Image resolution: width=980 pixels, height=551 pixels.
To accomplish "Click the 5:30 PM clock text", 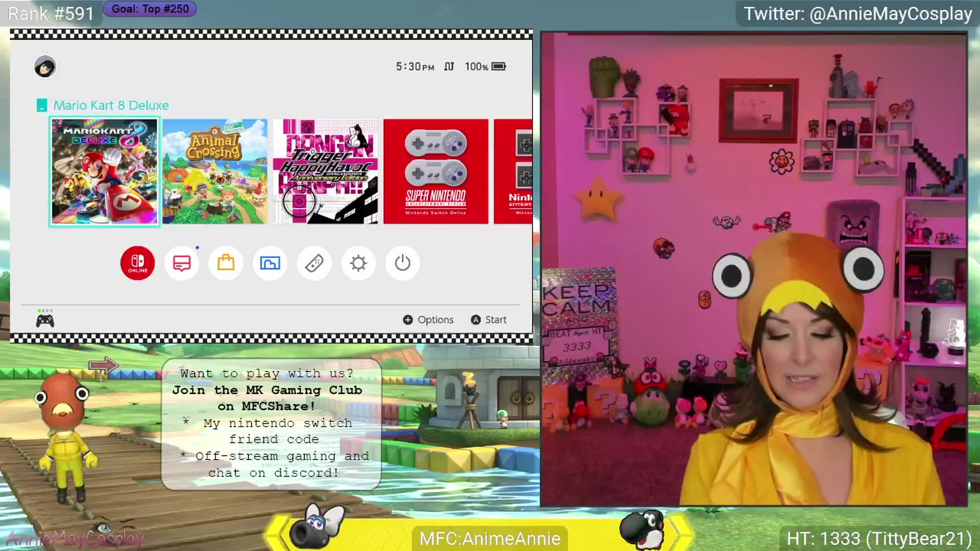I will tap(415, 67).
